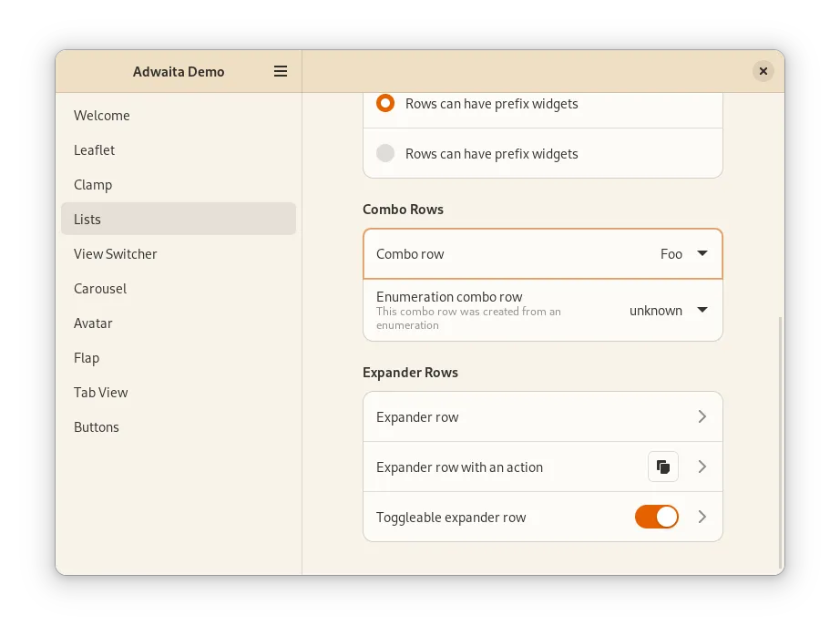This screenshot has width=840, height=636.
Task: Switch to the Clamp page
Action: [x=93, y=185]
